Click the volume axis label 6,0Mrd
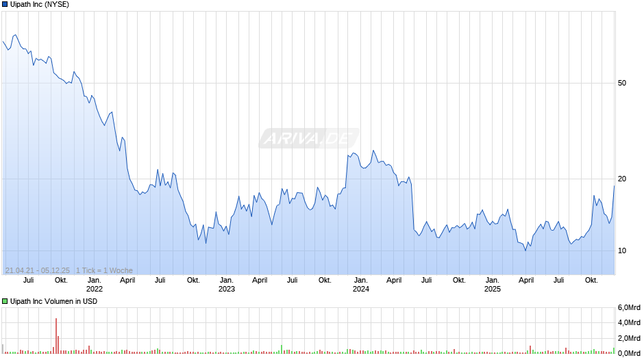Viewport: 644px width, 360px height. (x=629, y=308)
